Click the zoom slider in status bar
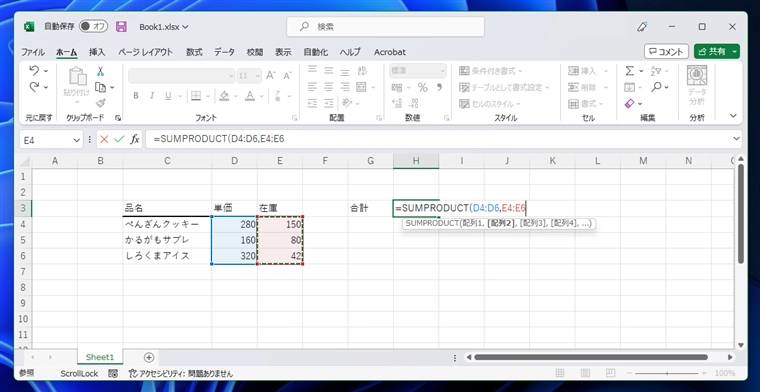 [668, 373]
